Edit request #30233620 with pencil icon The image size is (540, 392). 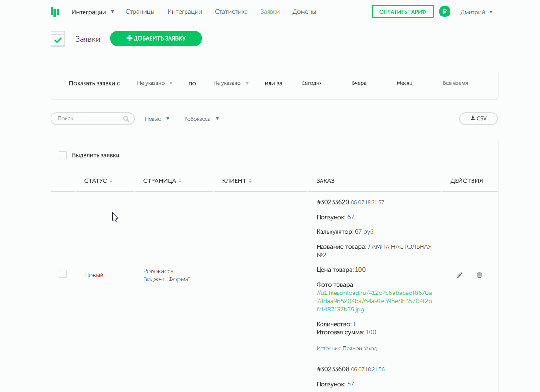pyautogui.click(x=460, y=275)
